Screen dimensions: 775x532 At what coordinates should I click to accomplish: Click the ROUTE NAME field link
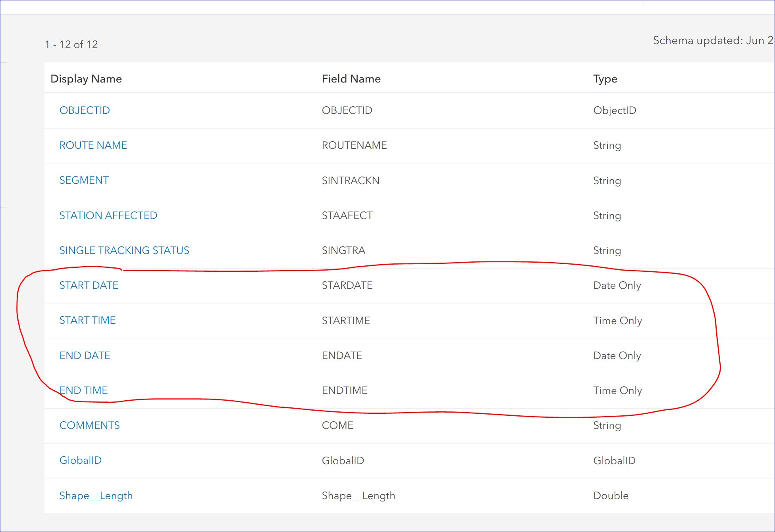click(93, 145)
